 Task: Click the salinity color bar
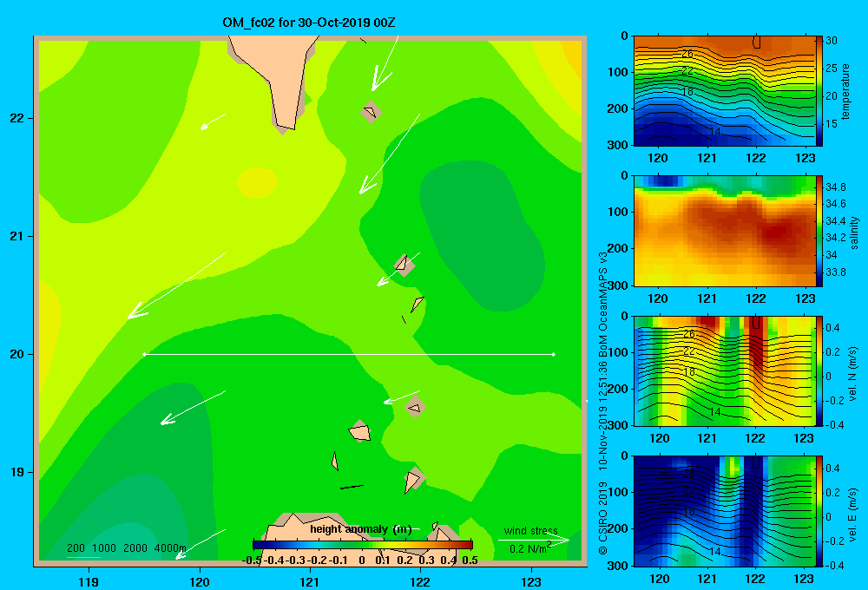click(819, 231)
